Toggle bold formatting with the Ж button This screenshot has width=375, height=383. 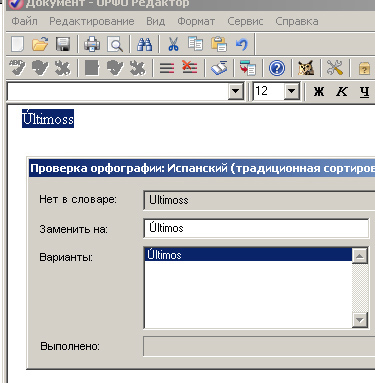coord(319,91)
